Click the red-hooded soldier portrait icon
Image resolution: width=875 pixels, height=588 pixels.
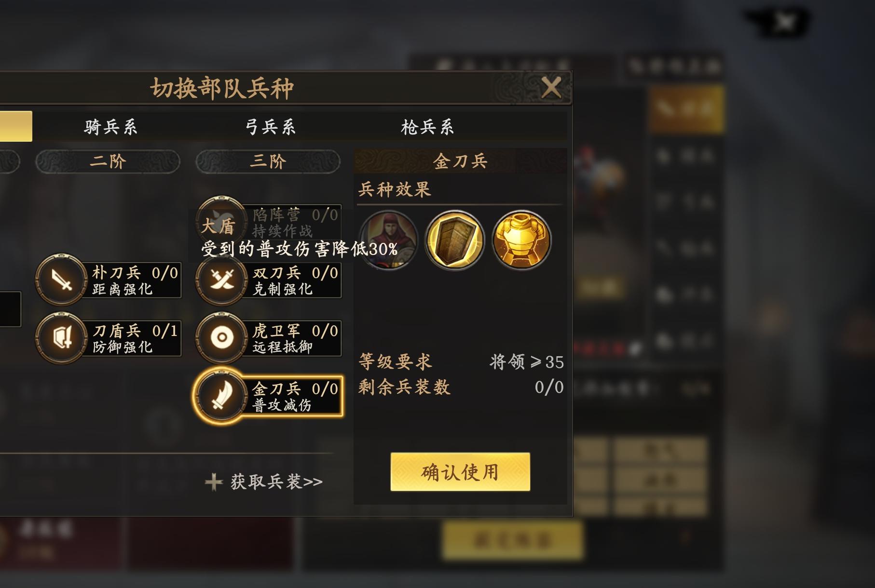(389, 241)
